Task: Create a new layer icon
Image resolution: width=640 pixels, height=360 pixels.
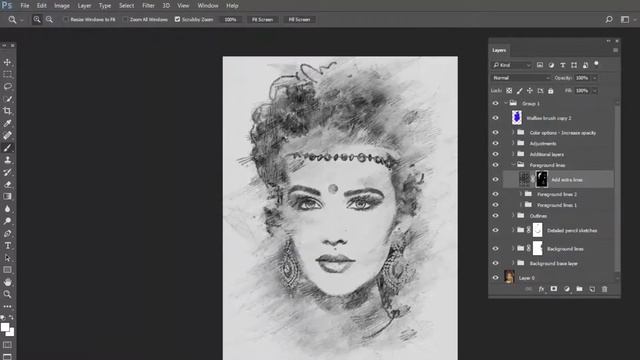Action: point(592,289)
